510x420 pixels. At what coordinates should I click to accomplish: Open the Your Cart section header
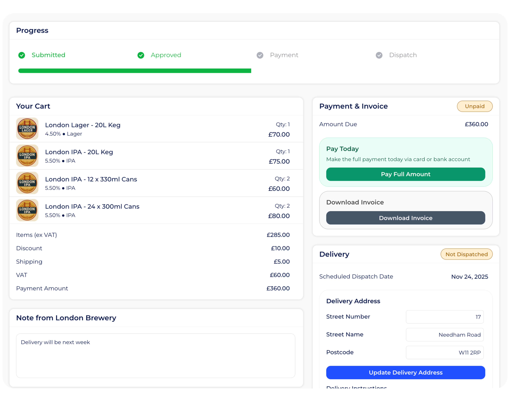click(x=33, y=106)
